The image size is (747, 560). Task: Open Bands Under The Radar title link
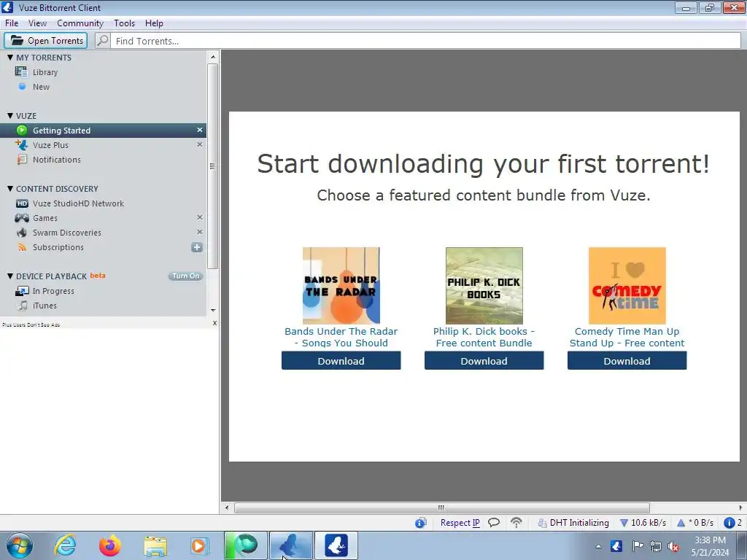pos(341,337)
